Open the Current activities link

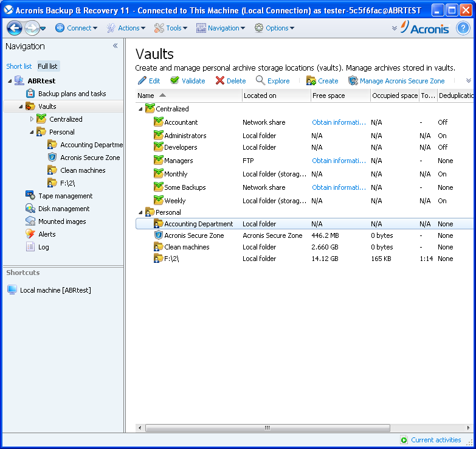pos(436,440)
